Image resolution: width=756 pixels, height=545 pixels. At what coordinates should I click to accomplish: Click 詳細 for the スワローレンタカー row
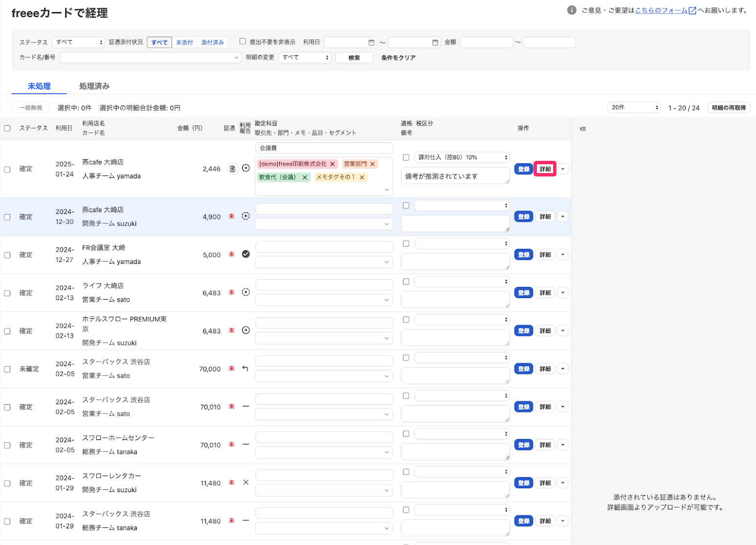[x=545, y=483]
